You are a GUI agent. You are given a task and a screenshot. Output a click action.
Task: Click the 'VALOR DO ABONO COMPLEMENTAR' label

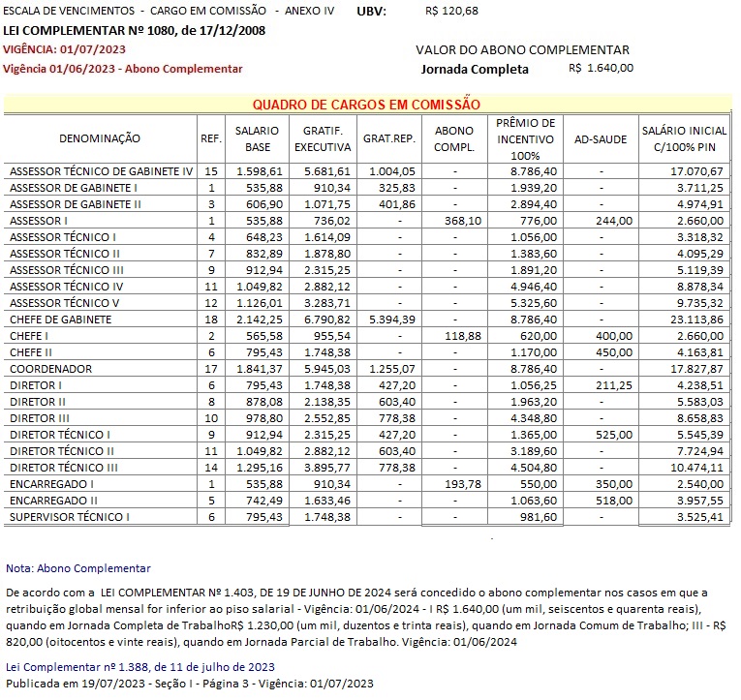pyautogui.click(x=523, y=50)
